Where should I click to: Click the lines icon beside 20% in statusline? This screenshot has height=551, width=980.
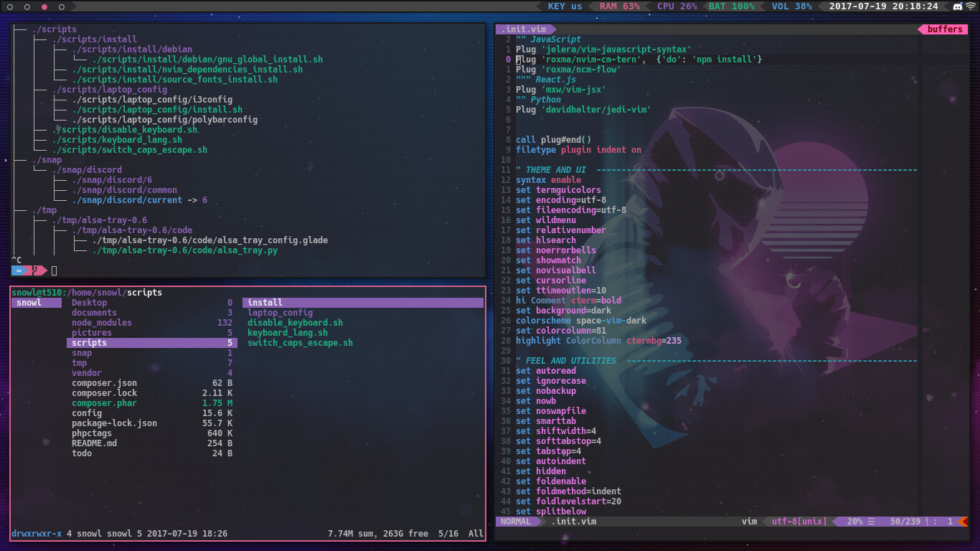coord(872,522)
